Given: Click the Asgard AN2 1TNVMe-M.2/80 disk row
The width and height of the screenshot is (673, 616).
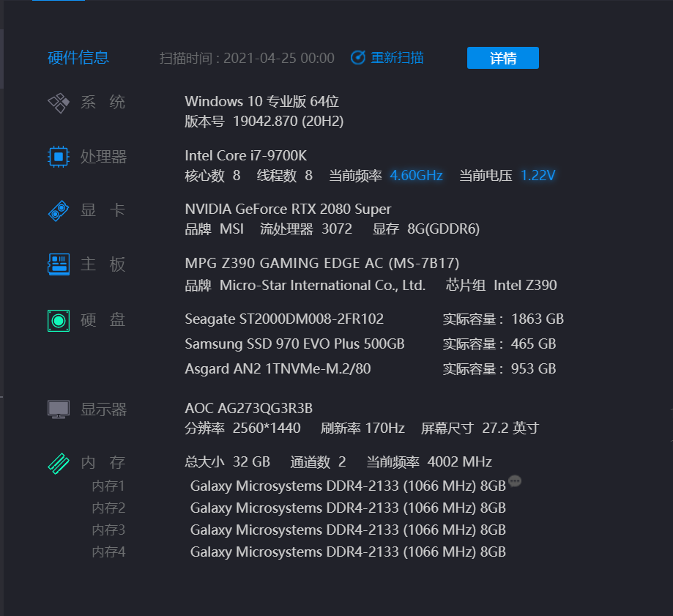Looking at the screenshot, I should (278, 368).
